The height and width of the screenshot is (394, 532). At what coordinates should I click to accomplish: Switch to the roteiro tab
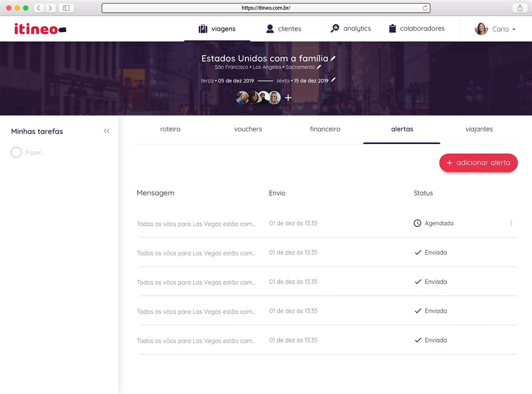170,129
